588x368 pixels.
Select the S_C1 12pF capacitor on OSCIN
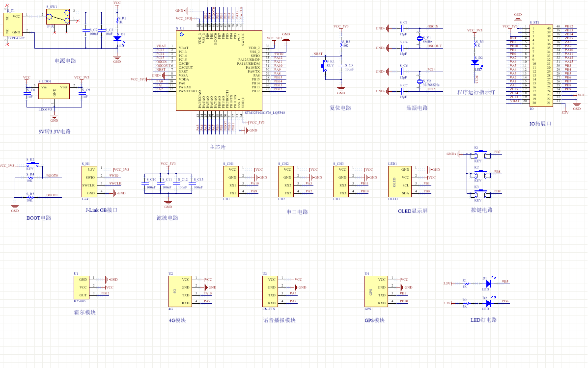coord(403,28)
